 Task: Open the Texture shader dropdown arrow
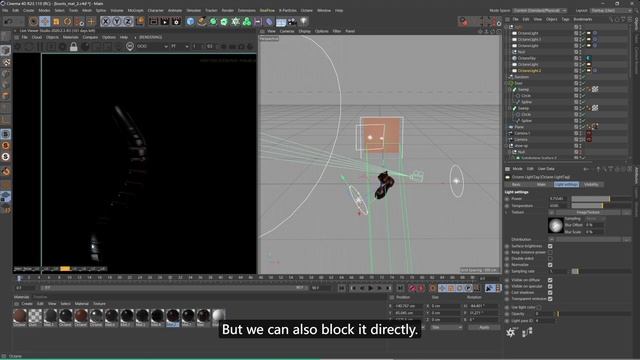(x=551, y=213)
